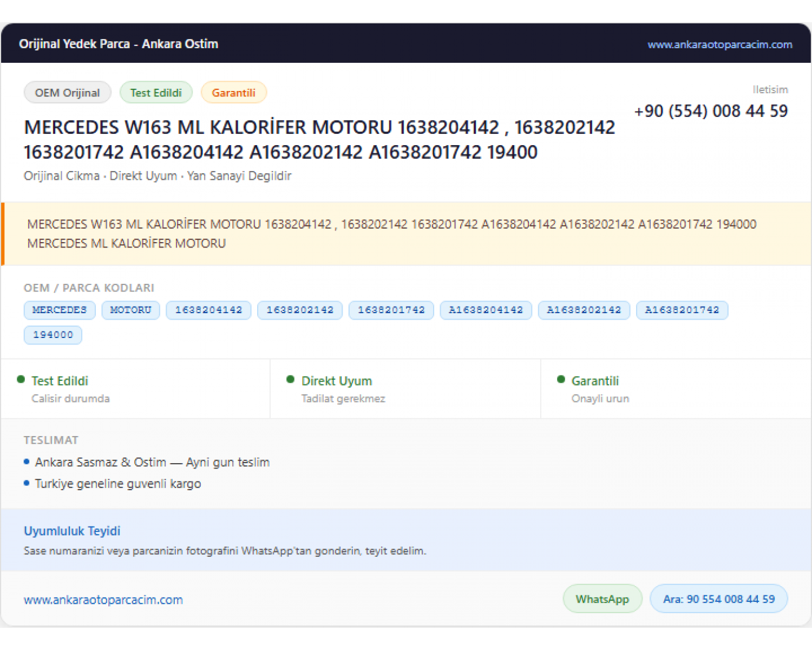Viewport: 812px width, 650px height.
Task: Choose the 1638201742 code chip
Action: 391,310
